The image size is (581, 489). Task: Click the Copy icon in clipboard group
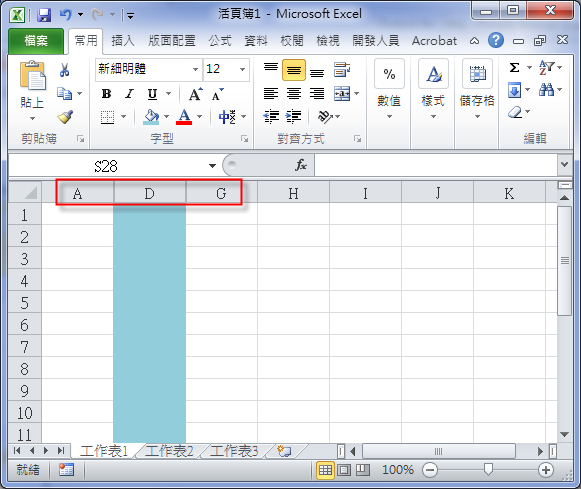[64, 93]
